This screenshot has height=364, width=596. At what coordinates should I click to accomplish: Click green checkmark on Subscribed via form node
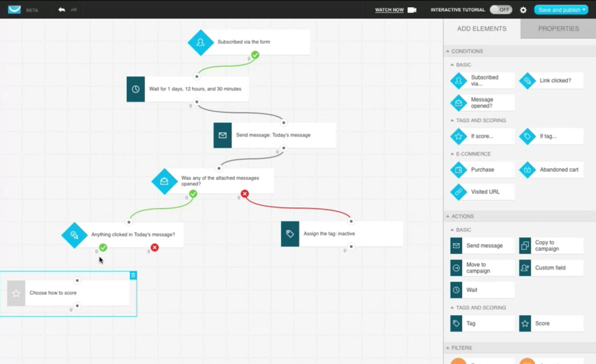(x=255, y=55)
